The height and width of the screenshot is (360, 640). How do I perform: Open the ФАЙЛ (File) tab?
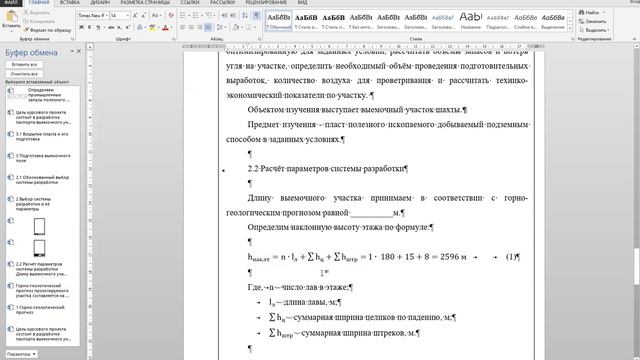11,2
